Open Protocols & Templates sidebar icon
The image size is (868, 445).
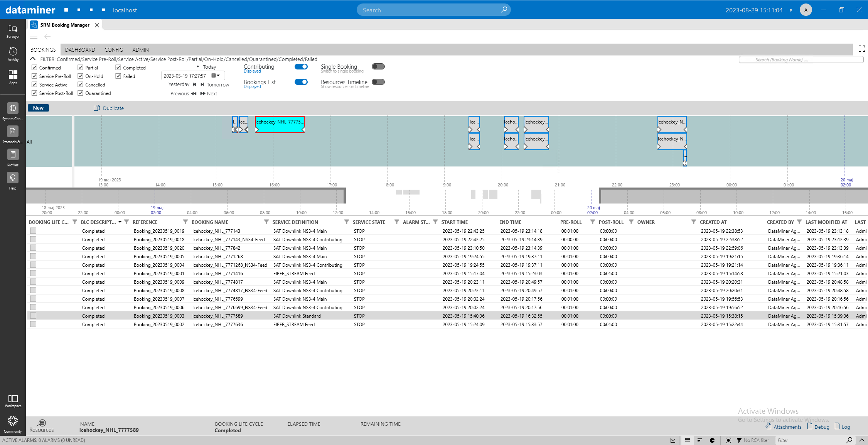coord(13,135)
